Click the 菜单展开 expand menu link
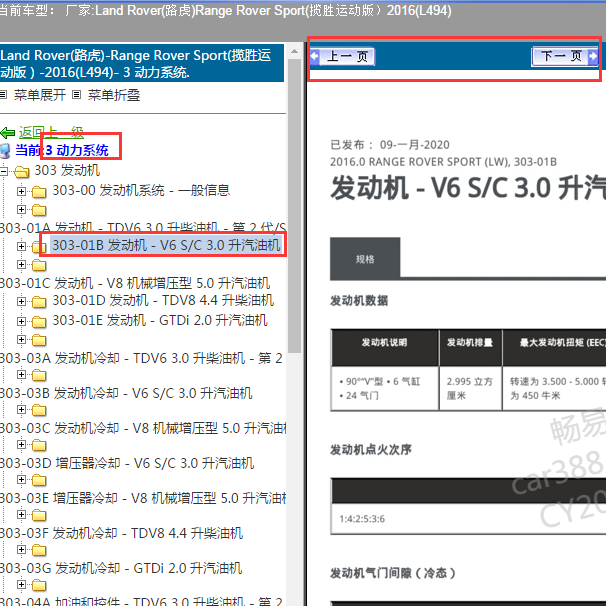The image size is (606, 606). [40, 95]
